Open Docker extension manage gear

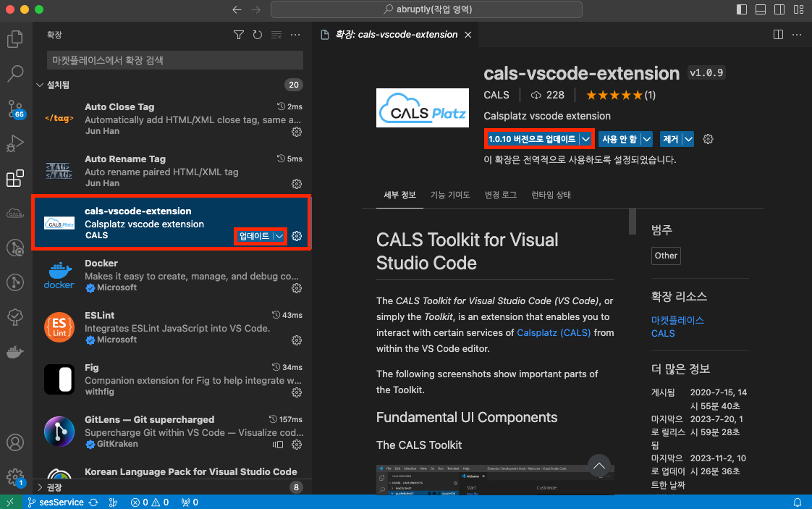tap(297, 288)
